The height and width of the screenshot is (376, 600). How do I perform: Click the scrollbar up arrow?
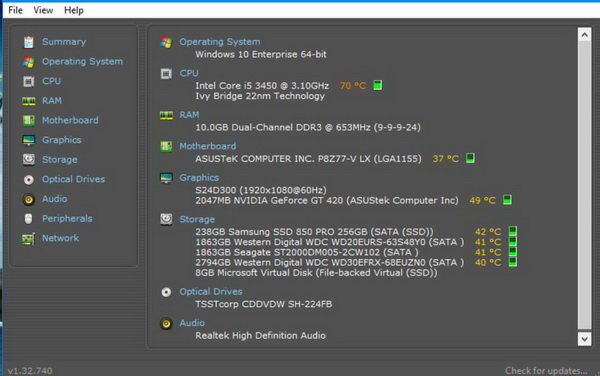584,35
